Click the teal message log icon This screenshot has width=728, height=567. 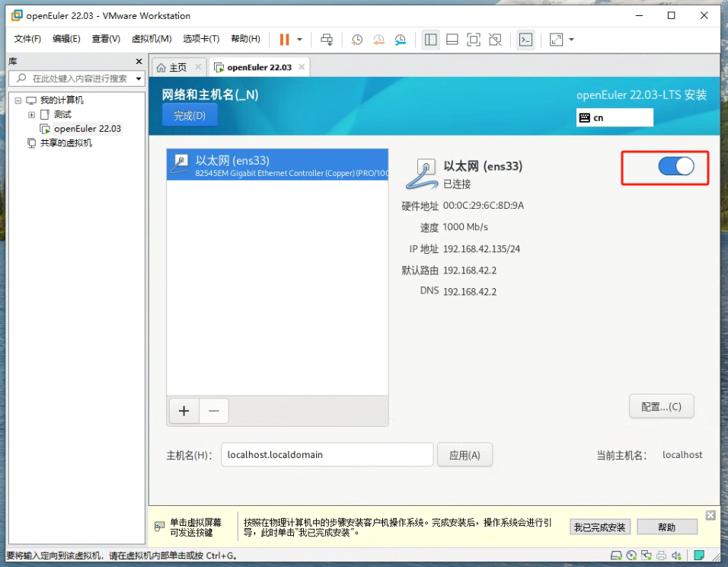(x=699, y=556)
